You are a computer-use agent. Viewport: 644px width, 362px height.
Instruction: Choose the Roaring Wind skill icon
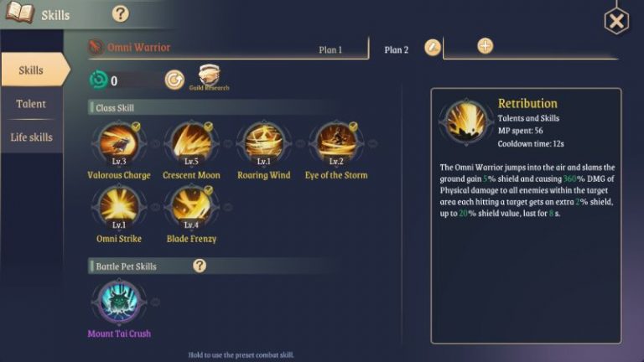pyautogui.click(x=263, y=143)
